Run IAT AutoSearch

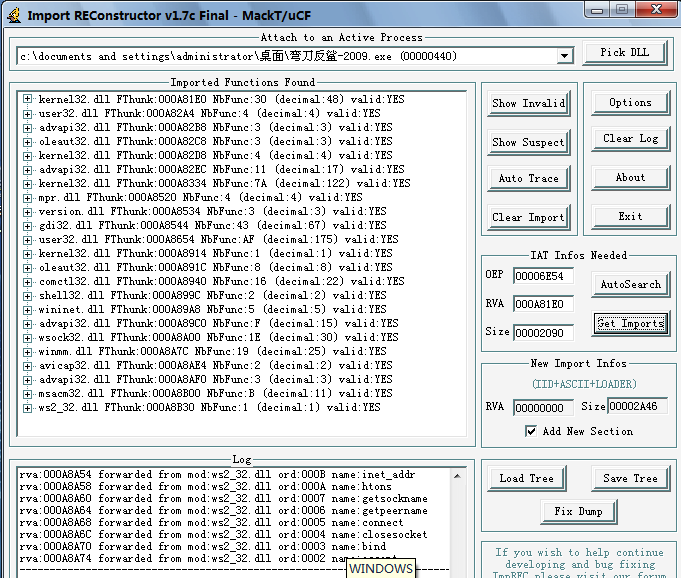tap(630, 284)
